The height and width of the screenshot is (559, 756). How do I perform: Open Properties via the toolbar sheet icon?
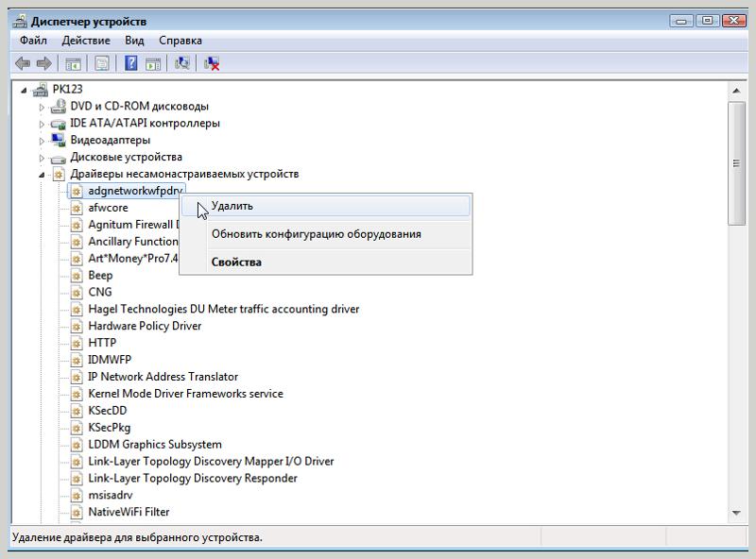coord(102,63)
